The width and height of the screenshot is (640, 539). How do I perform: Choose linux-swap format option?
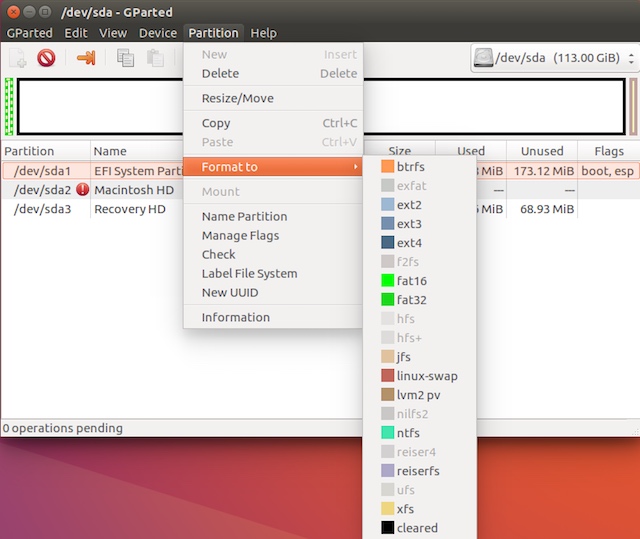click(419, 376)
